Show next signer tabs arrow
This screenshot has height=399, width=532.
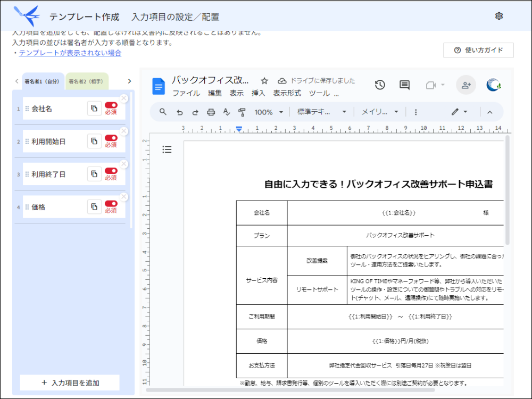coord(129,81)
